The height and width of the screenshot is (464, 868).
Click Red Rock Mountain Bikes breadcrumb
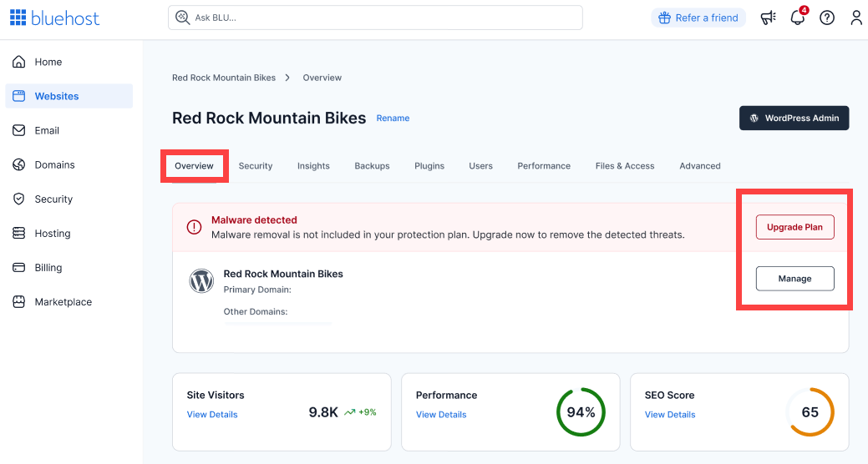click(x=224, y=78)
